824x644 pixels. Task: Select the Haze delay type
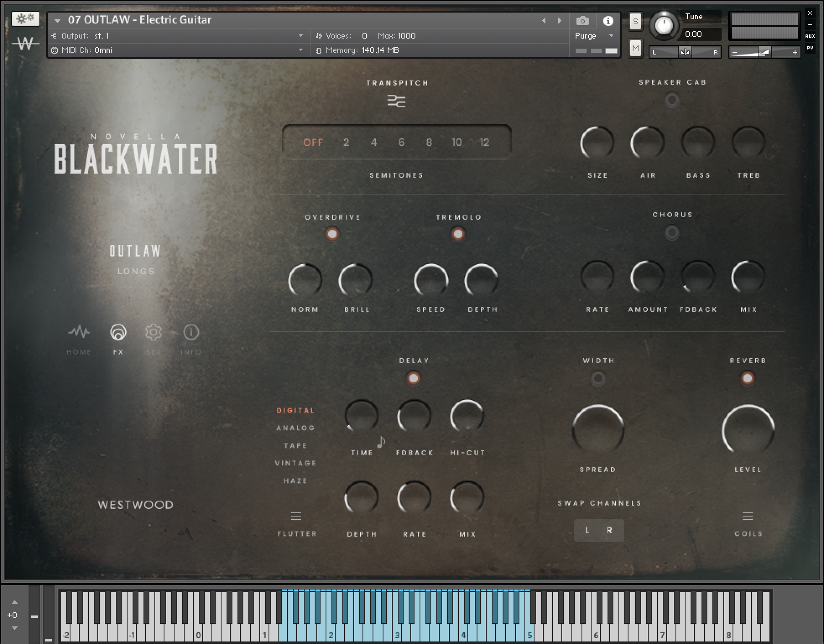pos(295,481)
